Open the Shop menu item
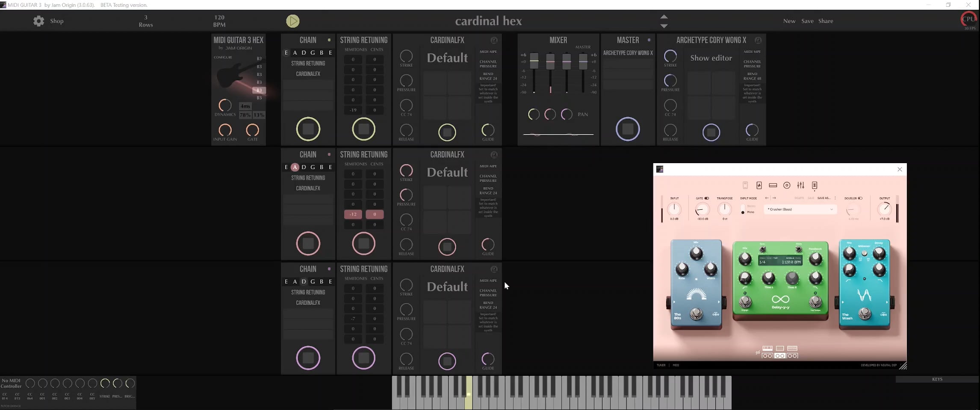This screenshot has width=980, height=410. click(56, 21)
